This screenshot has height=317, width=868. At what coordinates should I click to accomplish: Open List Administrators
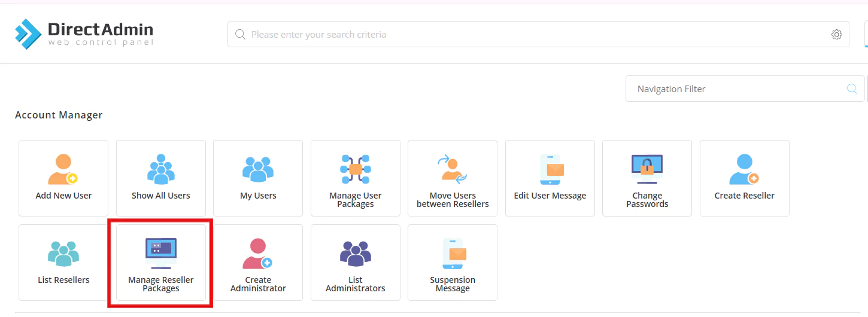tap(356, 263)
